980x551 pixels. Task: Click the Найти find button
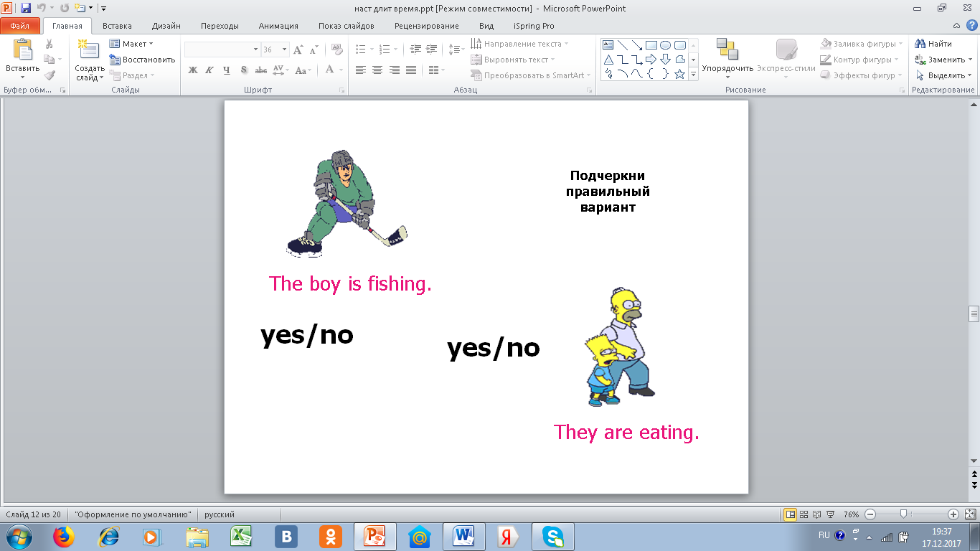point(933,44)
